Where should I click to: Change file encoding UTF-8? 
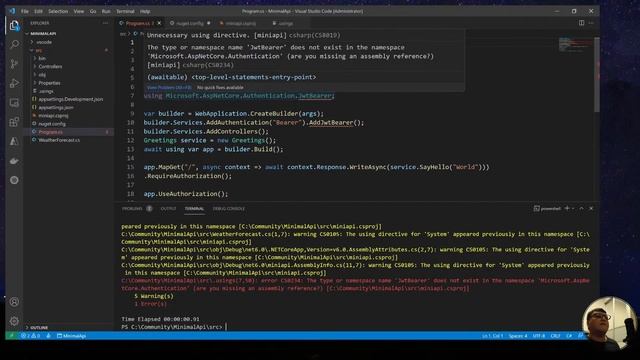(x=539, y=336)
